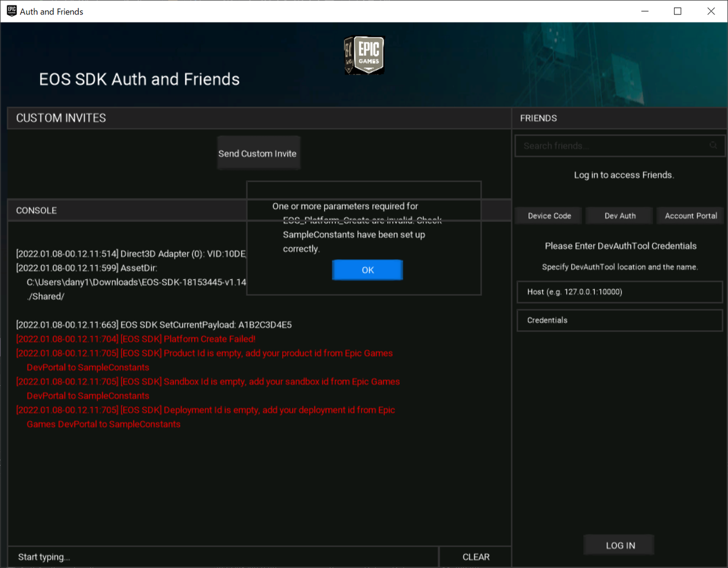The height and width of the screenshot is (568, 728).
Task: Clear the console with CLEAR button
Action: coord(476,556)
